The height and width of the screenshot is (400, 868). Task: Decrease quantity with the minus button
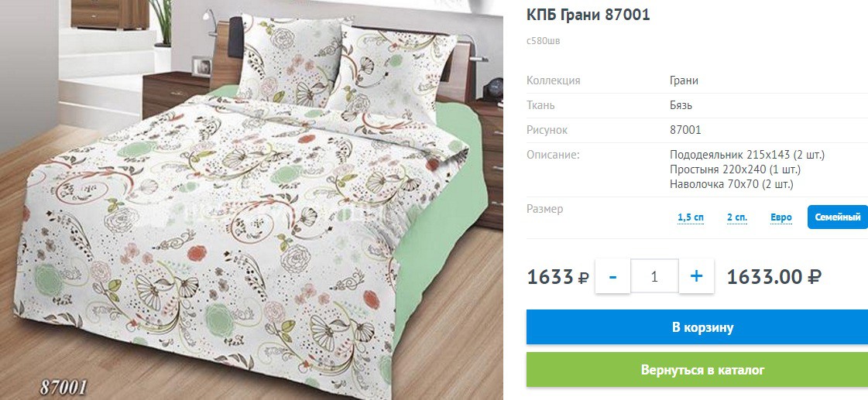click(x=612, y=275)
